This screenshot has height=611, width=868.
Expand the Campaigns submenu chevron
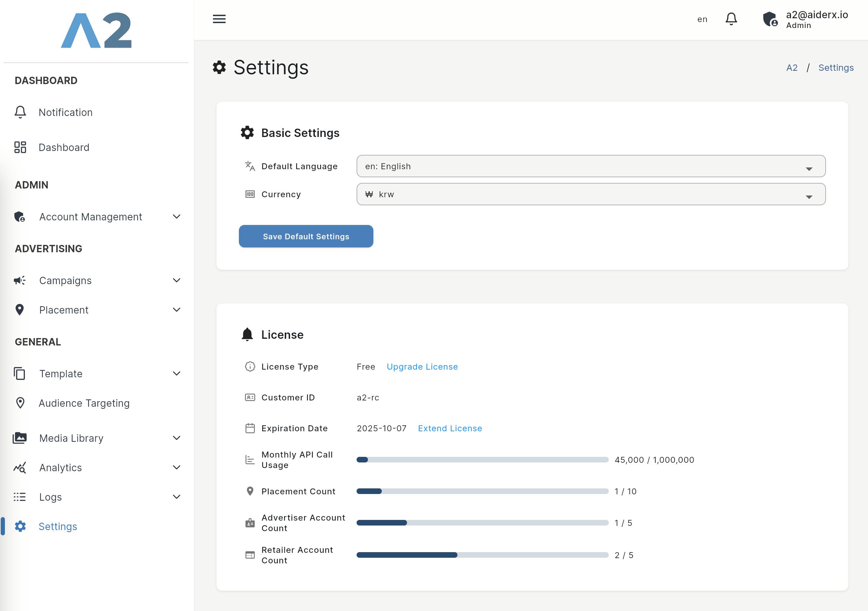coord(177,280)
